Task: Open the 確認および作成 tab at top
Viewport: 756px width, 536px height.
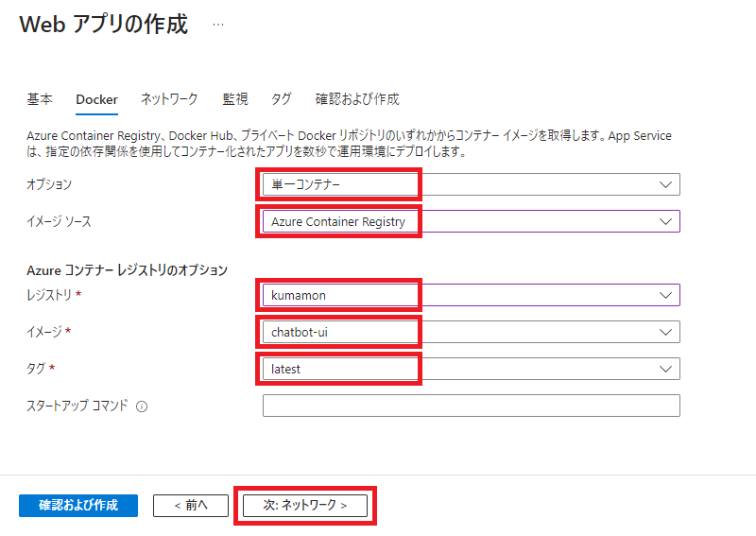Action: [357, 99]
